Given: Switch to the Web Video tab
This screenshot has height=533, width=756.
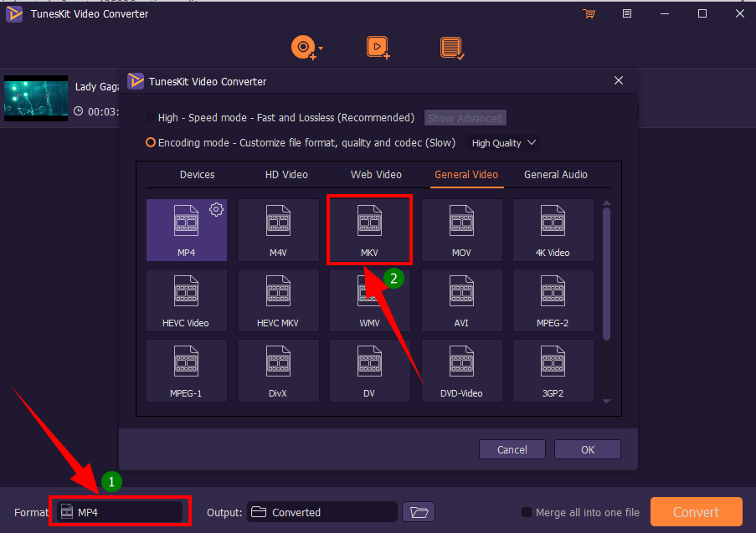Looking at the screenshot, I should pyautogui.click(x=375, y=174).
